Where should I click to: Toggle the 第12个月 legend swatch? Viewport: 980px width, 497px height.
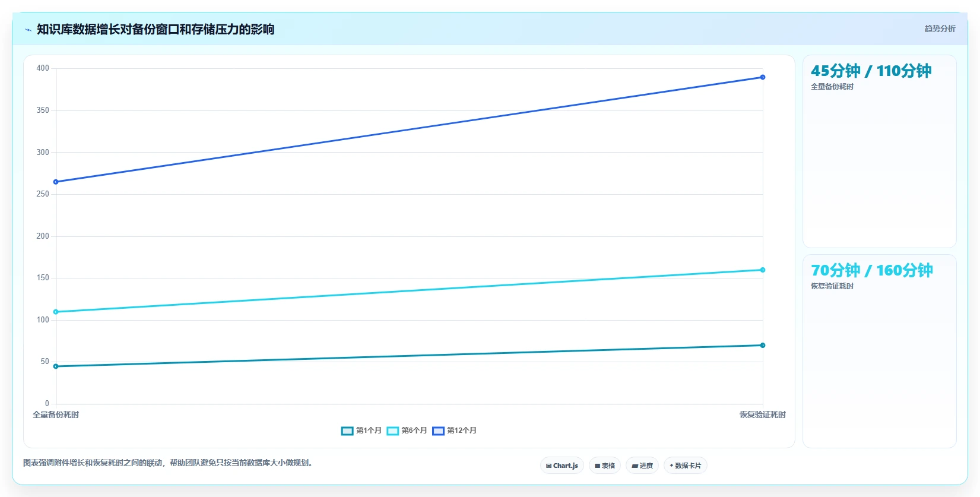coord(438,431)
